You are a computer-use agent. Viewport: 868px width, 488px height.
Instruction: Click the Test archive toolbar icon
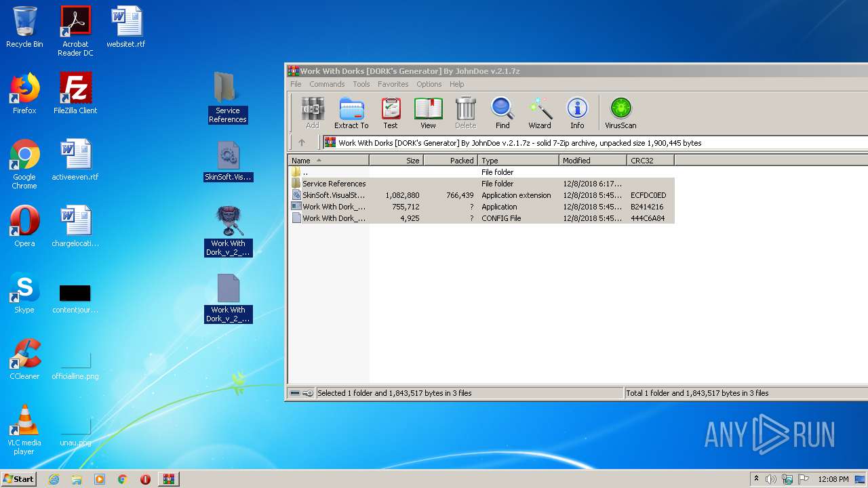click(391, 113)
